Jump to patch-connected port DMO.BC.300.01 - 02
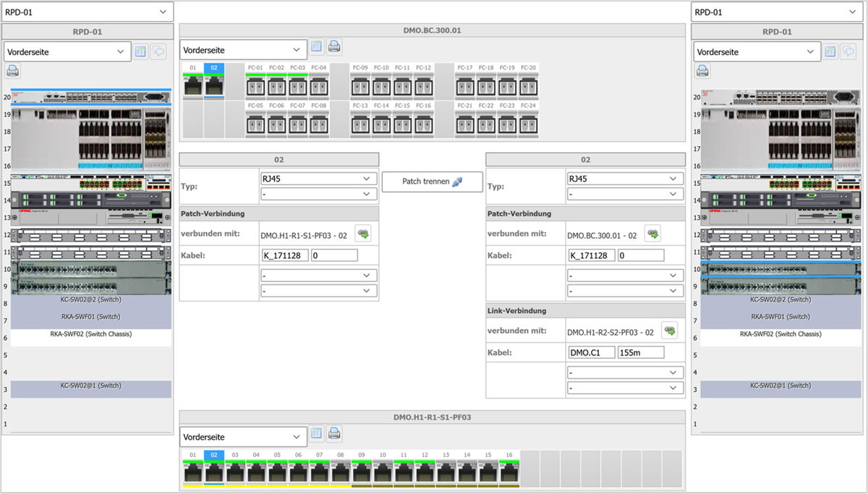The height and width of the screenshot is (494, 868). click(x=652, y=234)
